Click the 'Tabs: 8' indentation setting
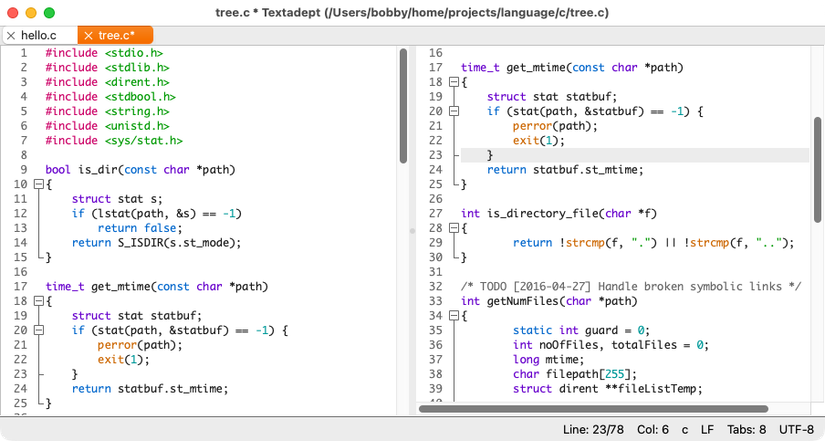This screenshot has width=825, height=441. click(747, 429)
